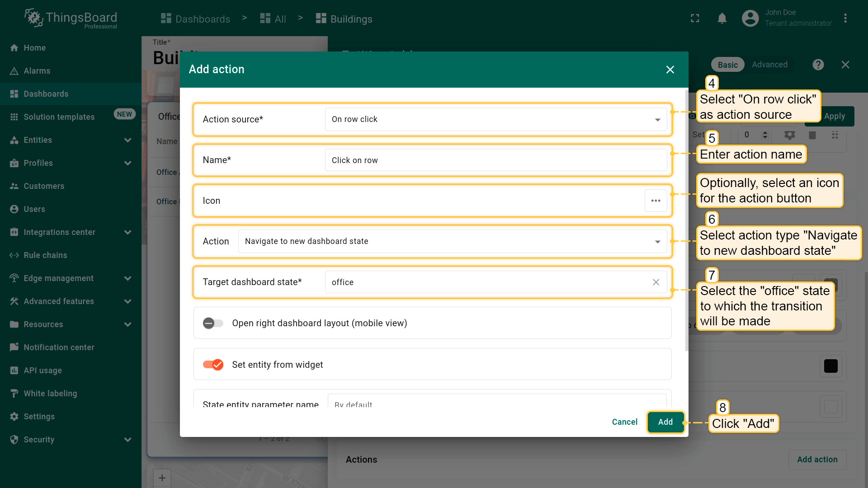868x488 pixels.
Task: Open icon picker with ellipsis button
Action: [656, 201]
